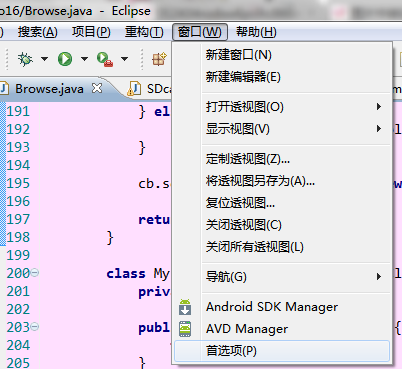Viewport: 402px width, 369px height.
Task: Choose 复位透视图... entry
Action: [282, 203]
